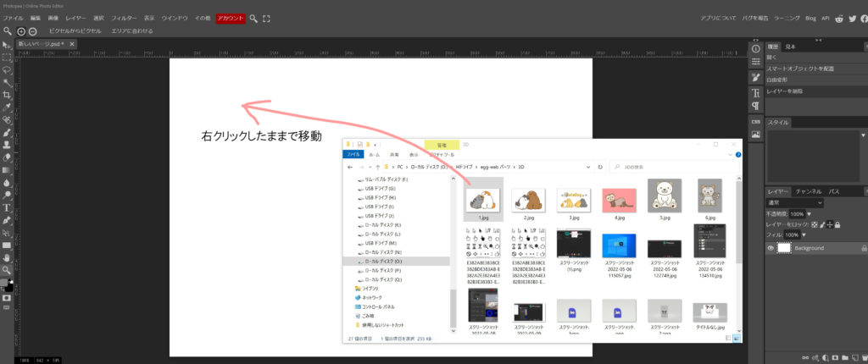Click the Reddit icon in top bar

click(x=838, y=18)
